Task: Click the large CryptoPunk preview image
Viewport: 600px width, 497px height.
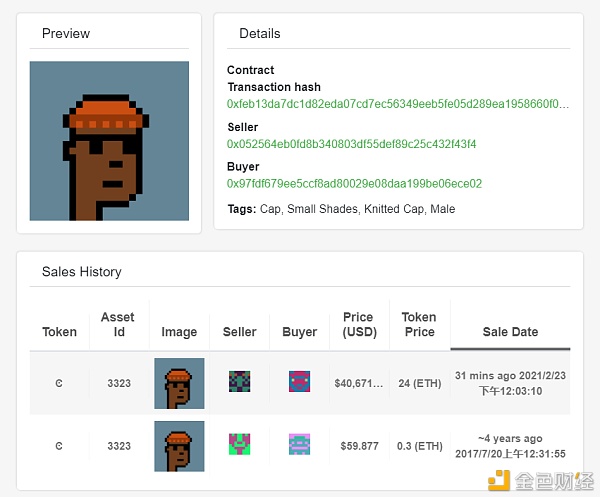Action: click(x=109, y=141)
